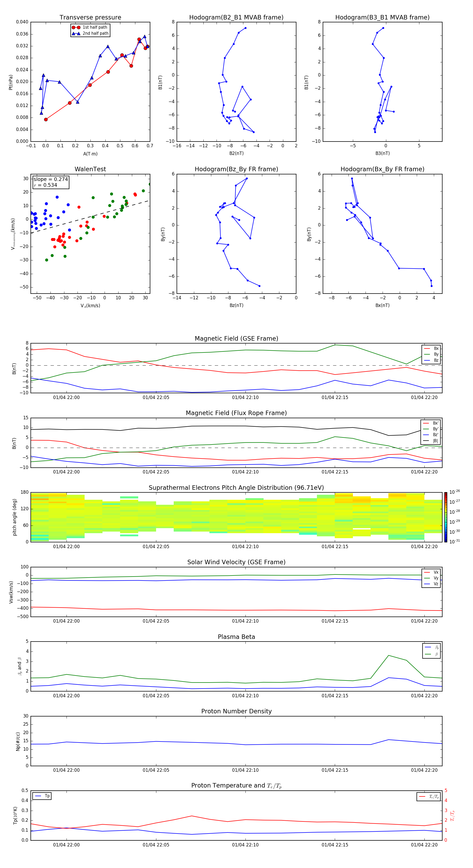Click the βp legend entry
The height and width of the screenshot is (868, 473).
click(x=432, y=647)
